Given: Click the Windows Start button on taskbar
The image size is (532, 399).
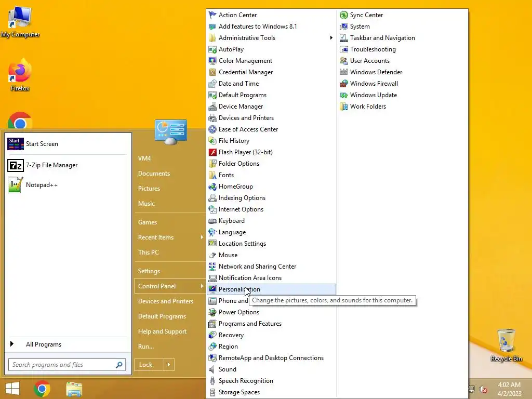Looking at the screenshot, I should [x=12, y=389].
